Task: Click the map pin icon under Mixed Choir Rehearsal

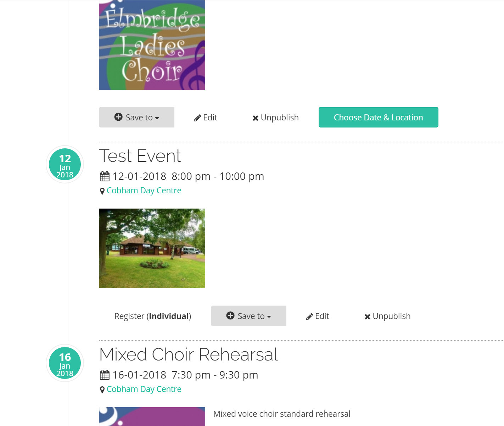Action: point(102,390)
